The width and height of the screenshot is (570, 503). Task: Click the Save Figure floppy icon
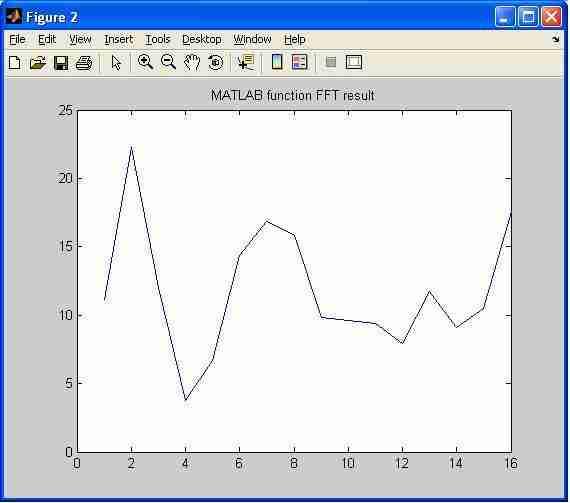click(61, 63)
